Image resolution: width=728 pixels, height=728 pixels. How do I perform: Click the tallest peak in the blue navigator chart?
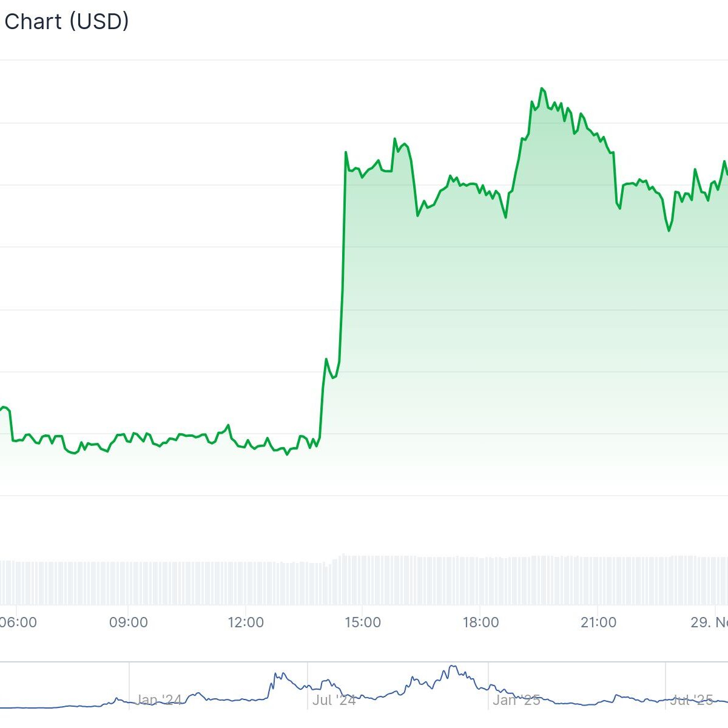click(x=452, y=666)
